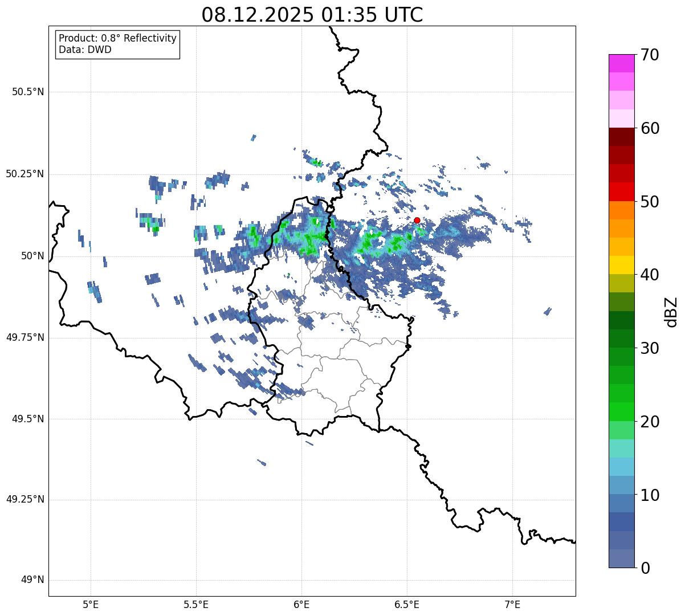
Task: Pick the turquoise swatch between 15 and 17.5 dBZ
Action: [622, 448]
